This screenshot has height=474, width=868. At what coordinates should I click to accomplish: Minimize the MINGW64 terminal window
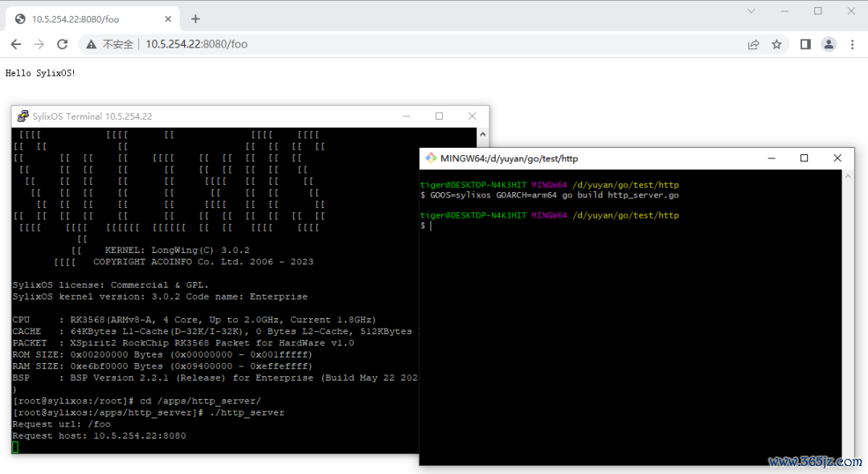pos(770,158)
